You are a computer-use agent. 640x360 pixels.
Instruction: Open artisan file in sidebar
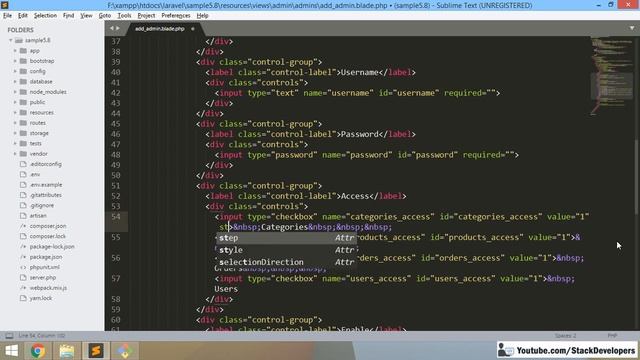coord(38,216)
